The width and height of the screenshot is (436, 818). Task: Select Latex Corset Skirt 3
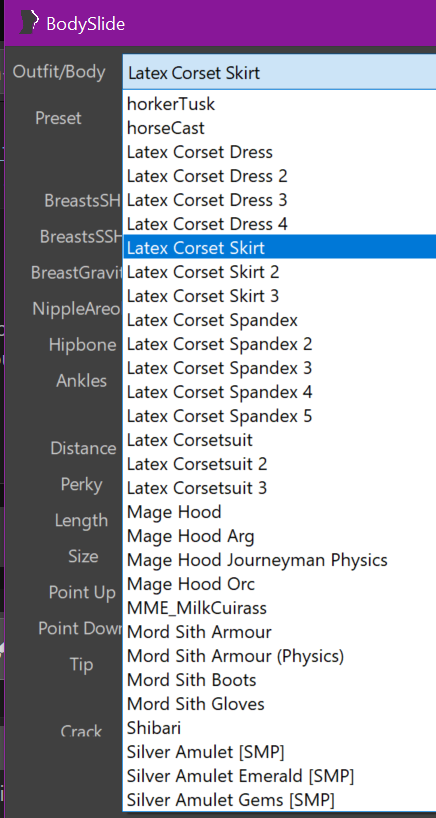(280, 296)
